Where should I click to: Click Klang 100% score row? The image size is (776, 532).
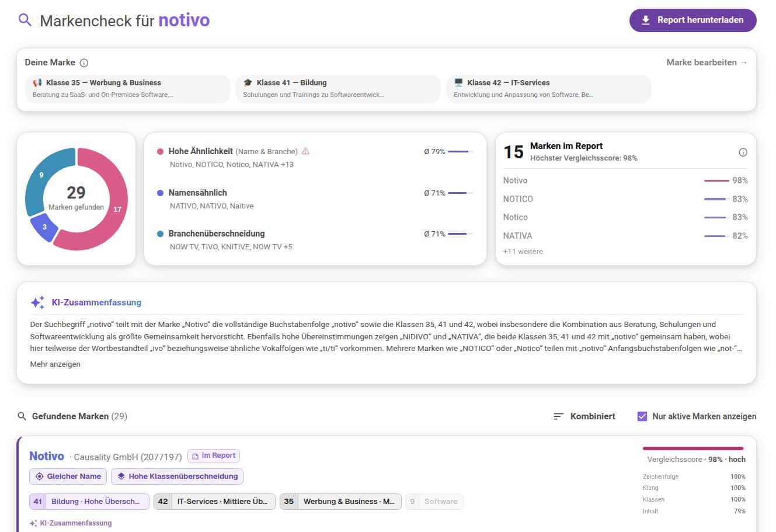point(694,488)
